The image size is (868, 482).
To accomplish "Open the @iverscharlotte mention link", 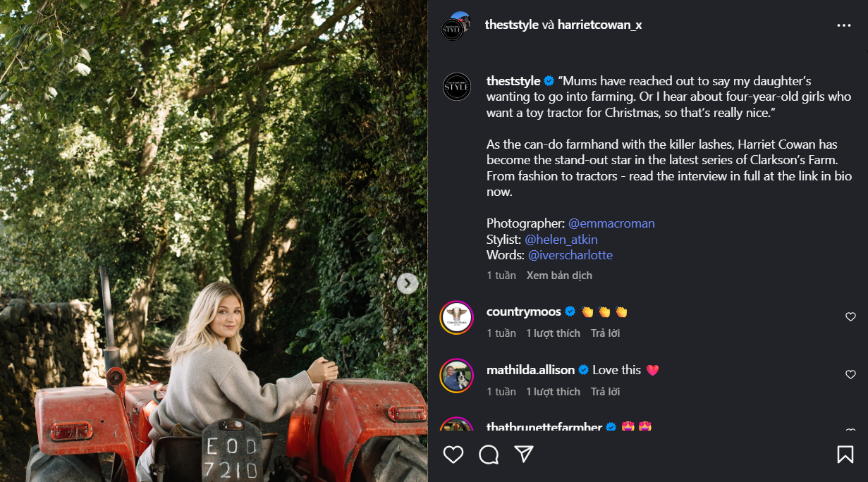I will pos(570,255).
